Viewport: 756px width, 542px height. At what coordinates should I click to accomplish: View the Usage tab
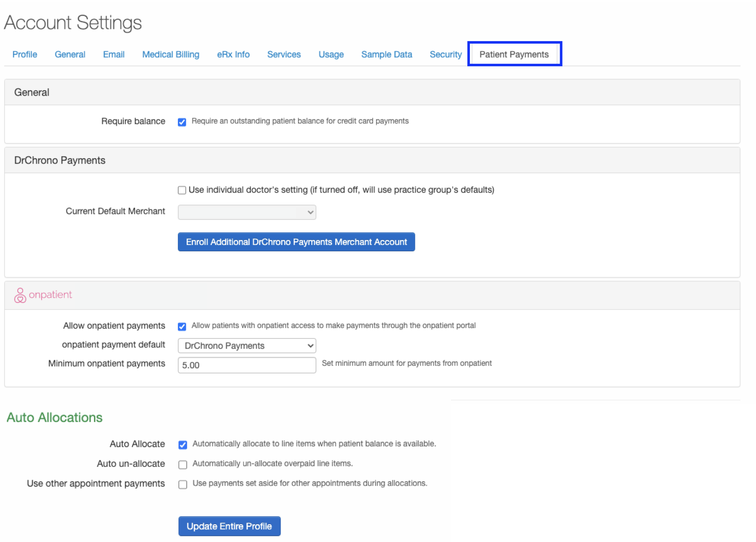pyautogui.click(x=331, y=55)
